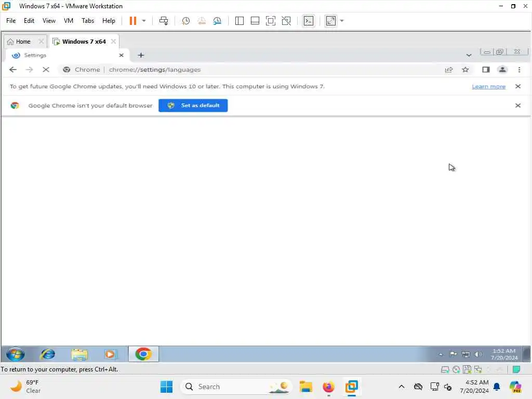Image resolution: width=532 pixels, height=399 pixels.
Task: Dismiss the default browser infobar
Action: 518,105
